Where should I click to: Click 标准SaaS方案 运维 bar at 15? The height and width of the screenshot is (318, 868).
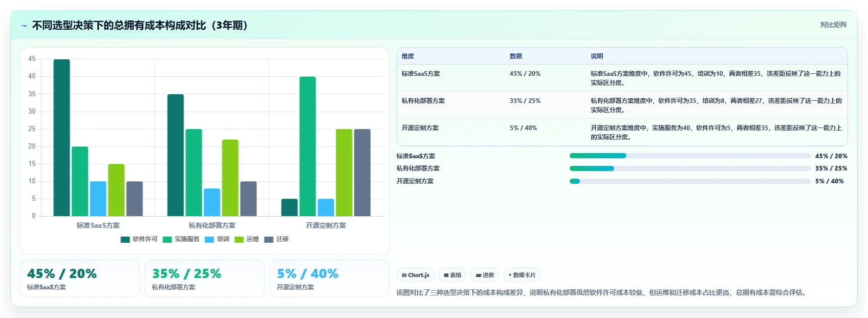116,190
